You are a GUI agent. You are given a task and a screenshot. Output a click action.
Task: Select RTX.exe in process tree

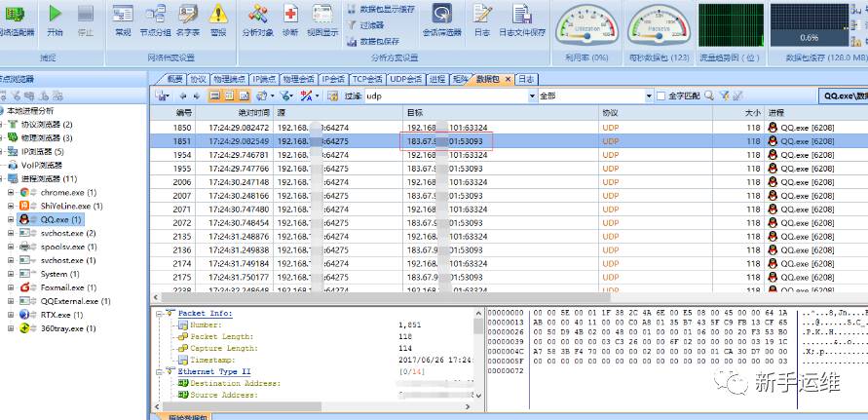point(61,315)
